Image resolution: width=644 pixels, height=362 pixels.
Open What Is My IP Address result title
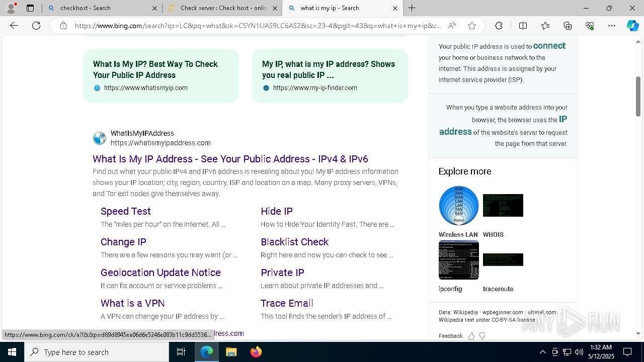[230, 159]
